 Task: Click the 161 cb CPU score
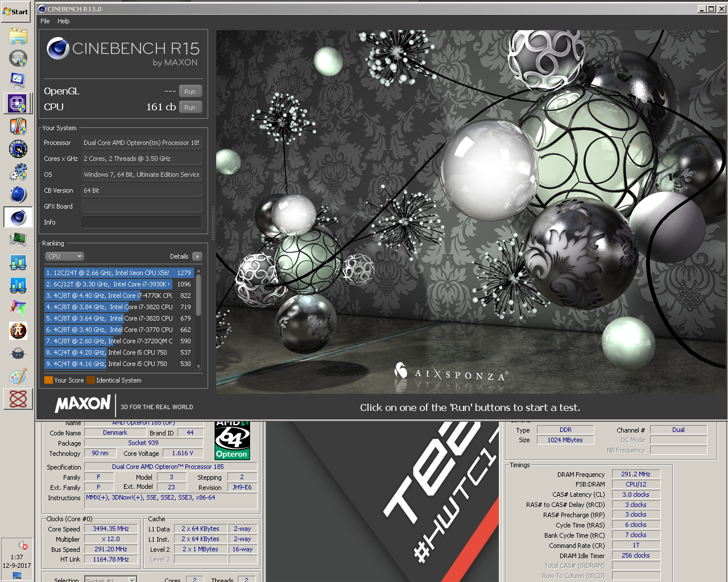(161, 107)
